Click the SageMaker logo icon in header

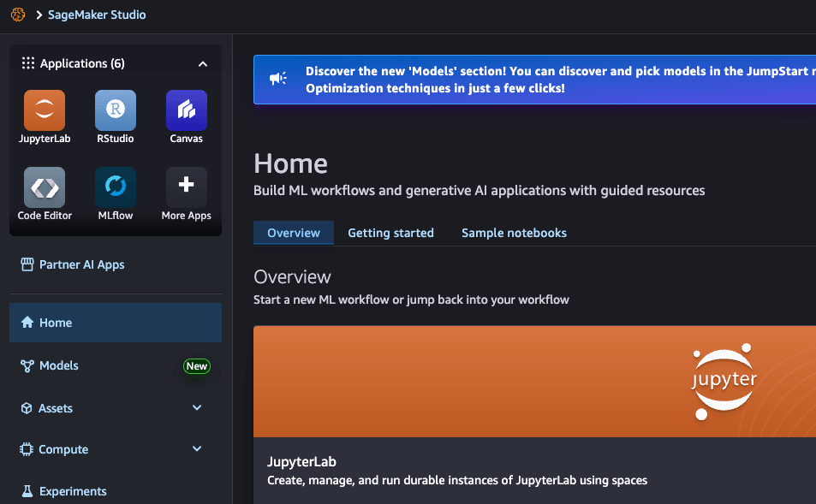click(18, 15)
